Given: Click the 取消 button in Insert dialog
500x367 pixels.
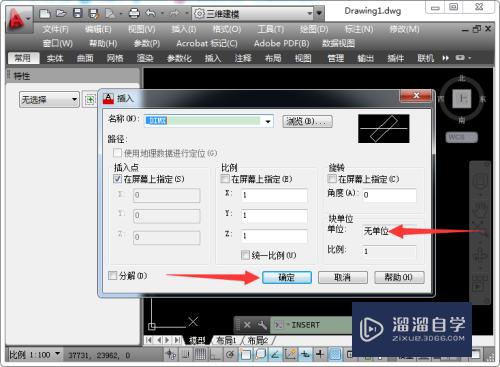Looking at the screenshot, I should coord(343,277).
